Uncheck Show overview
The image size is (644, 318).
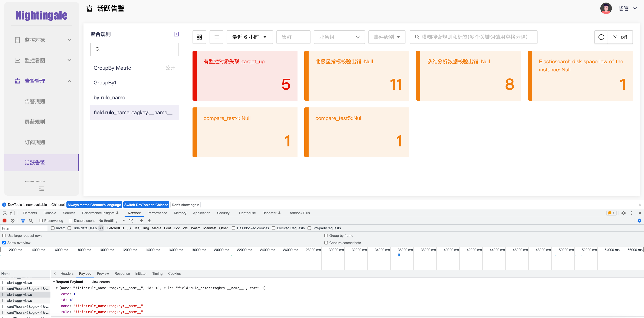coord(4,243)
